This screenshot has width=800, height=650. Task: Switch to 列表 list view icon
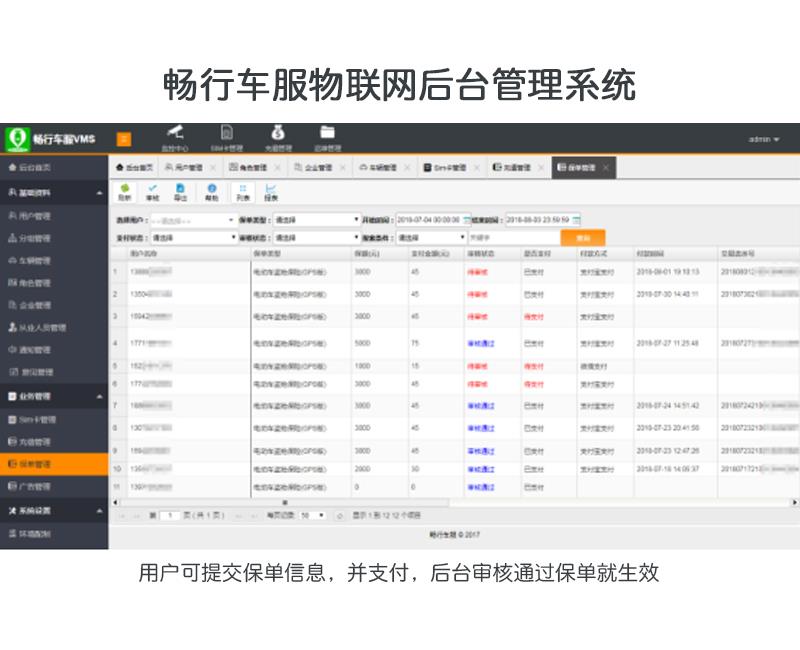tap(243, 192)
